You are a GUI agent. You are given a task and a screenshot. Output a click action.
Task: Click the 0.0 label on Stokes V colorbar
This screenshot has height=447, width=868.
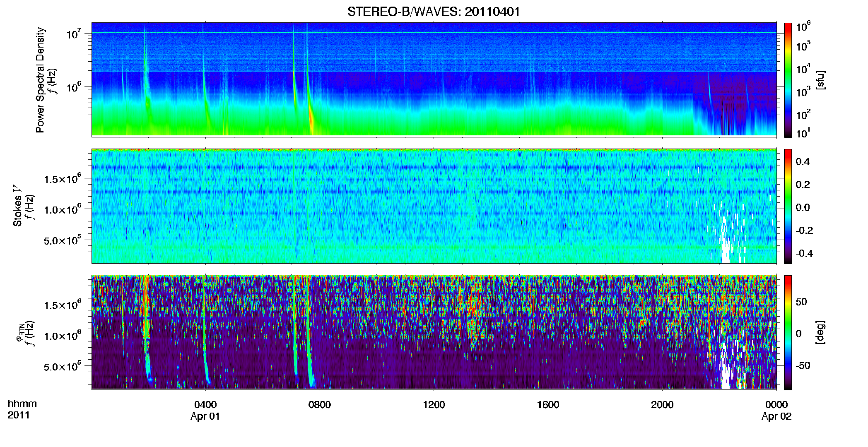pos(803,208)
